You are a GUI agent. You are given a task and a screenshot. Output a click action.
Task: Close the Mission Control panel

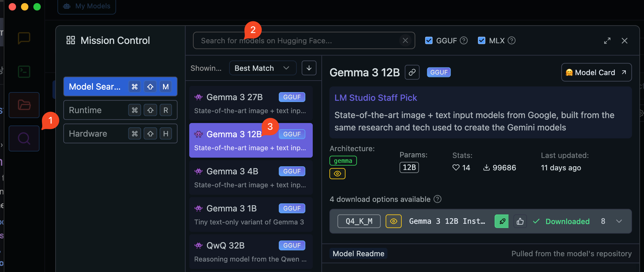point(625,40)
